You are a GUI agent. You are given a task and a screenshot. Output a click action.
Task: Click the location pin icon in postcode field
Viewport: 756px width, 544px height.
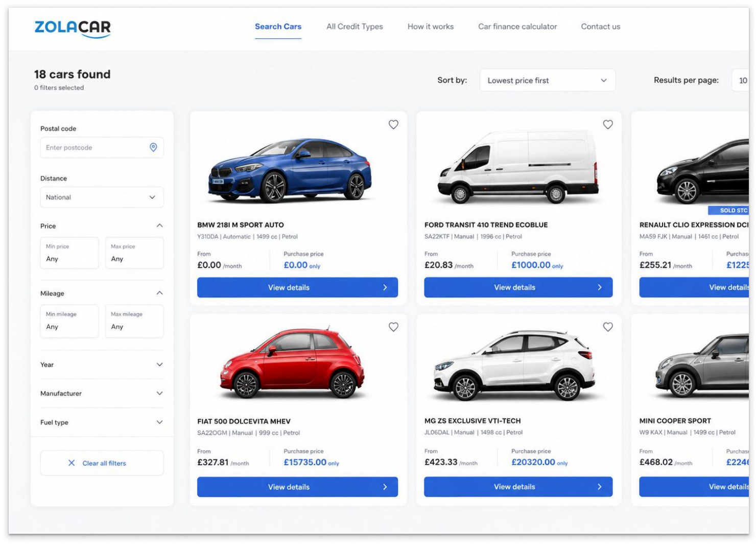pos(153,147)
